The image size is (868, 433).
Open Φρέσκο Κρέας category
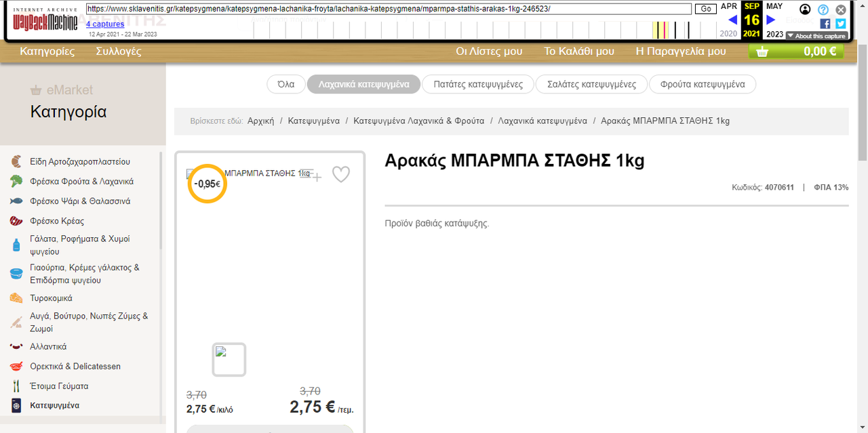pyautogui.click(x=57, y=221)
